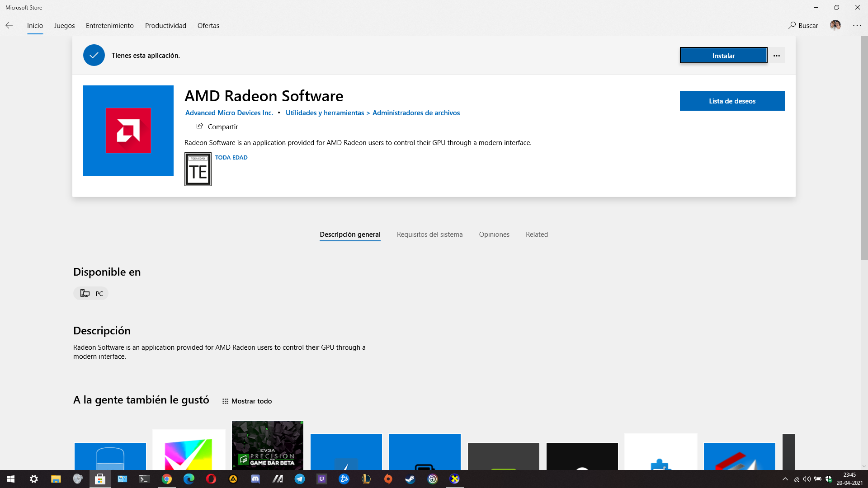
Task: Open Ubisoft Connect from taskbar
Action: click(433, 479)
